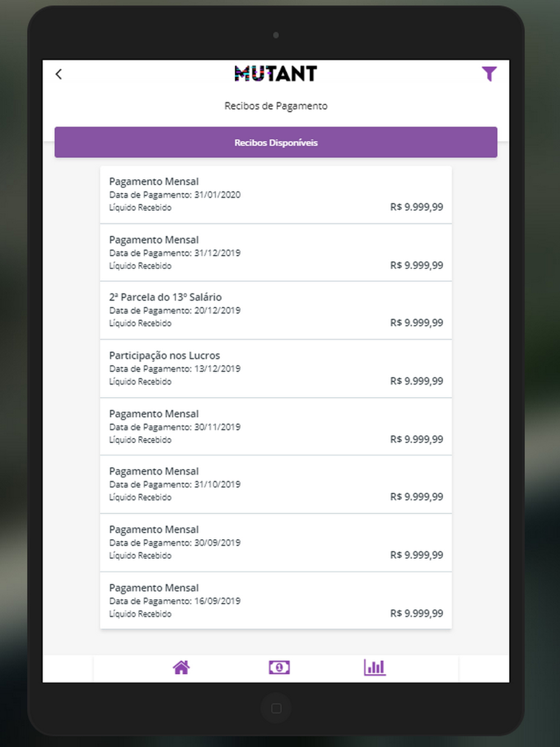The image size is (560, 747).
Task: View Pagamento Mensal receipt dated 30/11/2019
Action: coord(276,427)
